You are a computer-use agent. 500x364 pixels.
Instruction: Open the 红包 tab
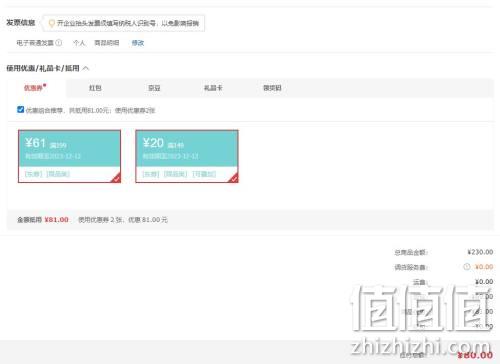95,88
